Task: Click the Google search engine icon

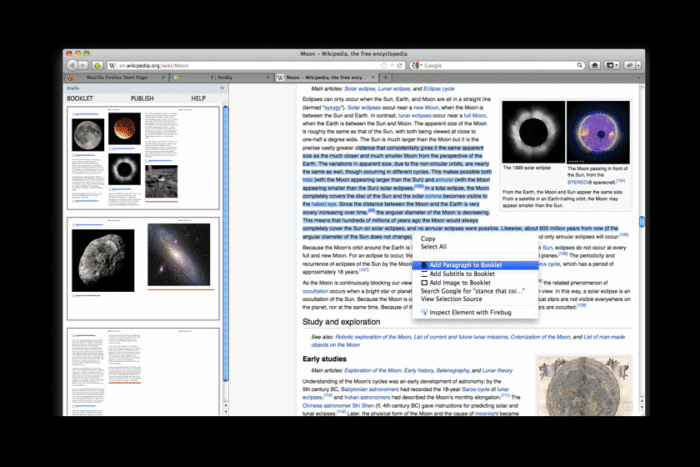Action: (415, 65)
